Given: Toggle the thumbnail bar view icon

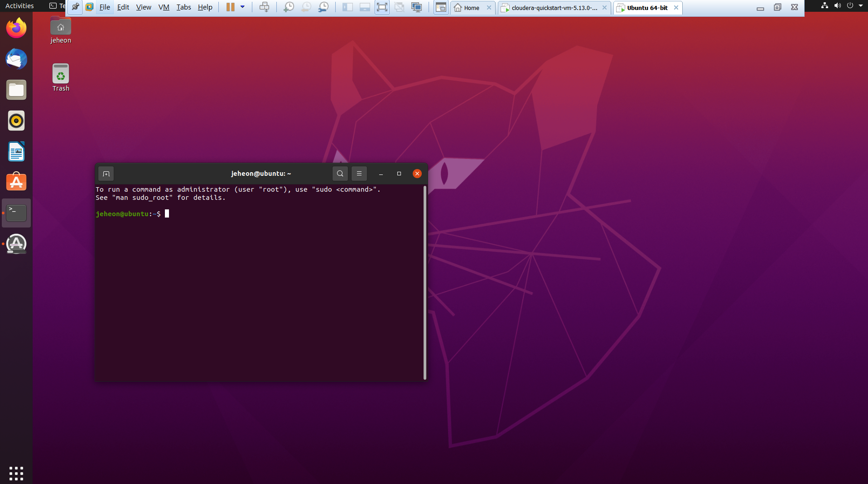Looking at the screenshot, I should (365, 7).
